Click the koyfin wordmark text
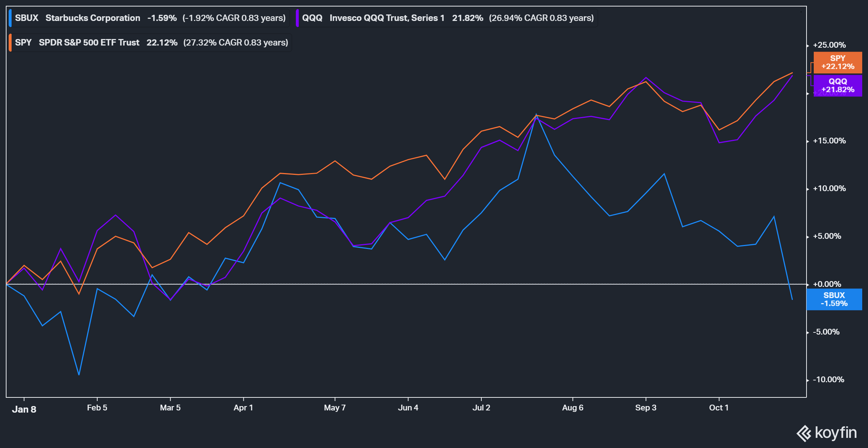Screen dimensions: 868x448 click(836, 432)
